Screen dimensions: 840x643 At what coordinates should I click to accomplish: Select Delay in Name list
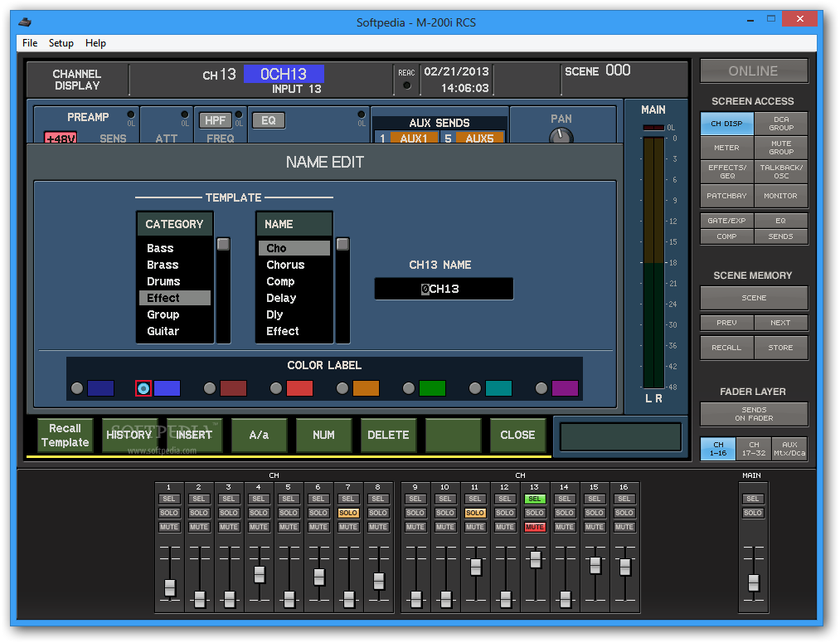(294, 298)
